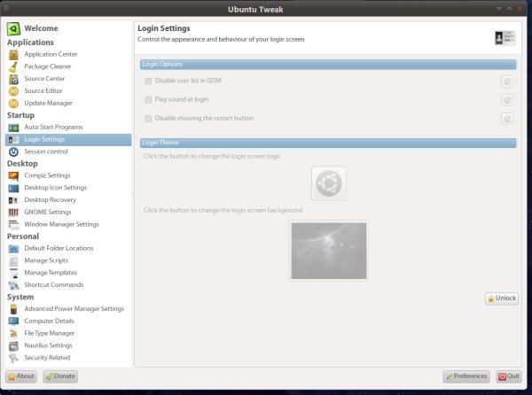Click the Desktop Icon Settings icon
The image size is (532, 395).
(13, 188)
